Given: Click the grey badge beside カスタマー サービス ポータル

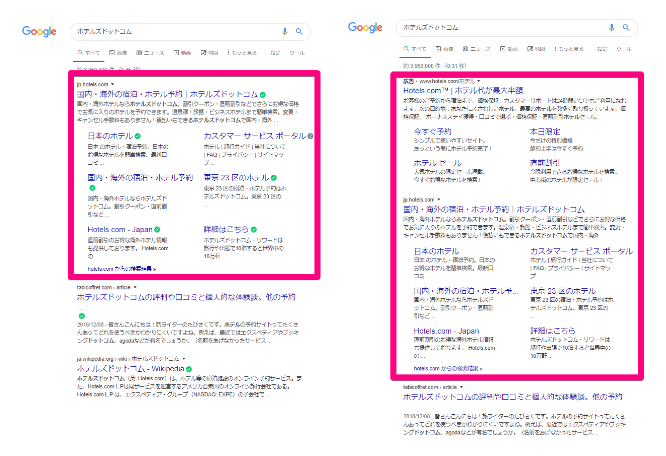Looking at the screenshot, I should [x=310, y=136].
